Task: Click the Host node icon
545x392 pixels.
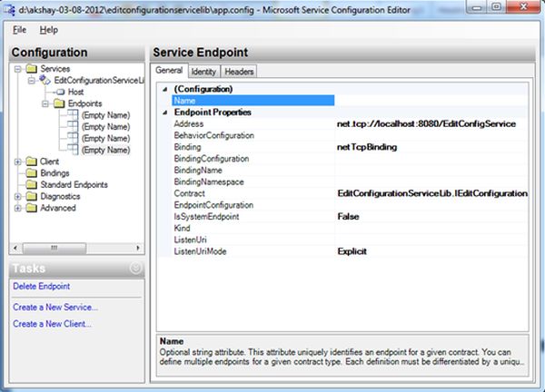Action: [x=61, y=92]
